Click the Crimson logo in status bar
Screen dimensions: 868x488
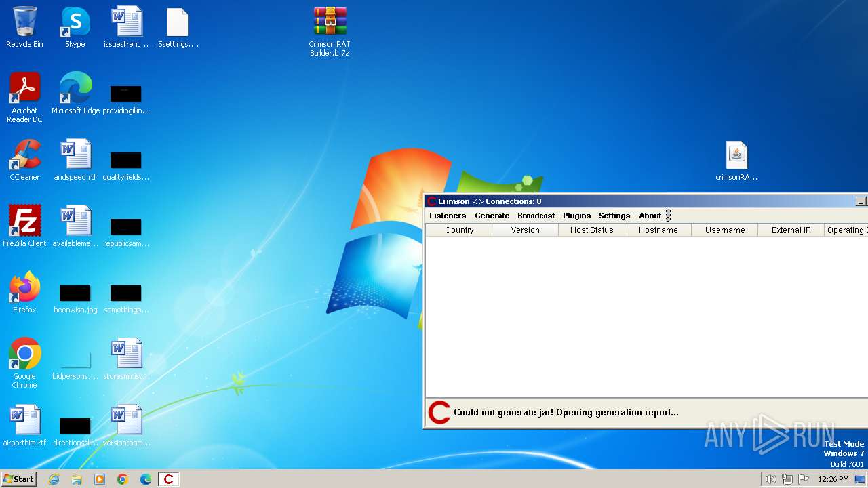coord(439,412)
